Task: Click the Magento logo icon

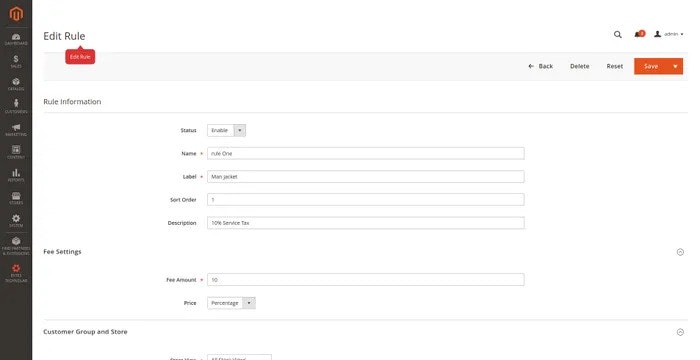Action: coord(16,14)
